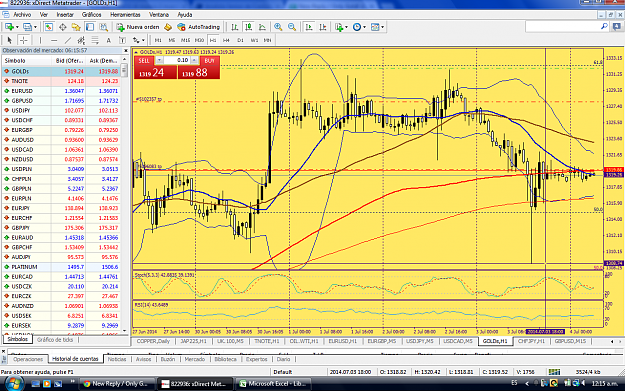Image resolution: width=625 pixels, height=391 pixels.
Task: Toggle the AutoTrading button
Action: tap(199, 27)
